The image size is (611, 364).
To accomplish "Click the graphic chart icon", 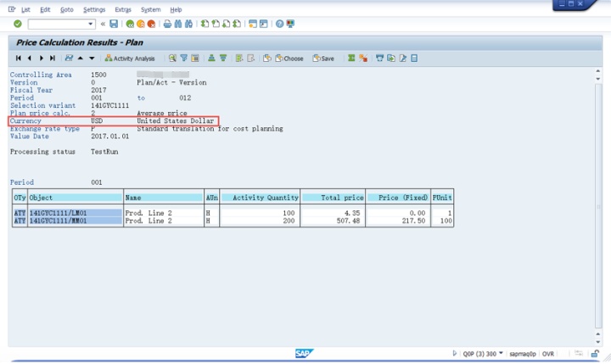I will point(69,58).
